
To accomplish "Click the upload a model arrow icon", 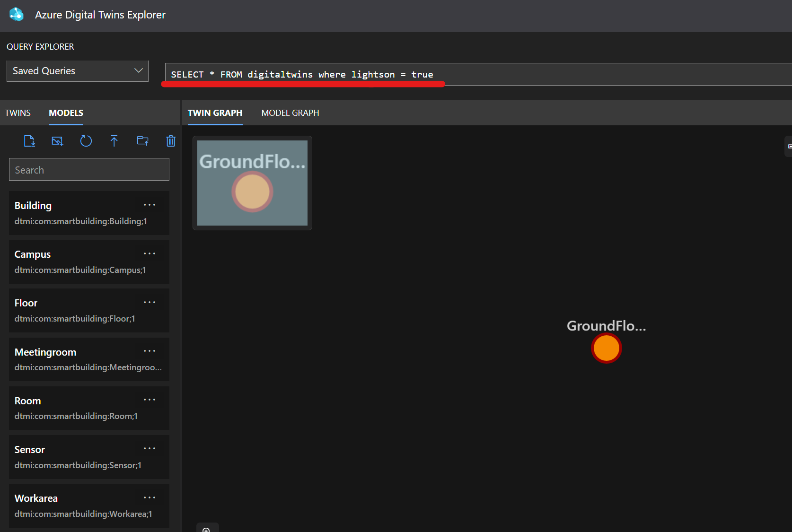I will coord(114,141).
